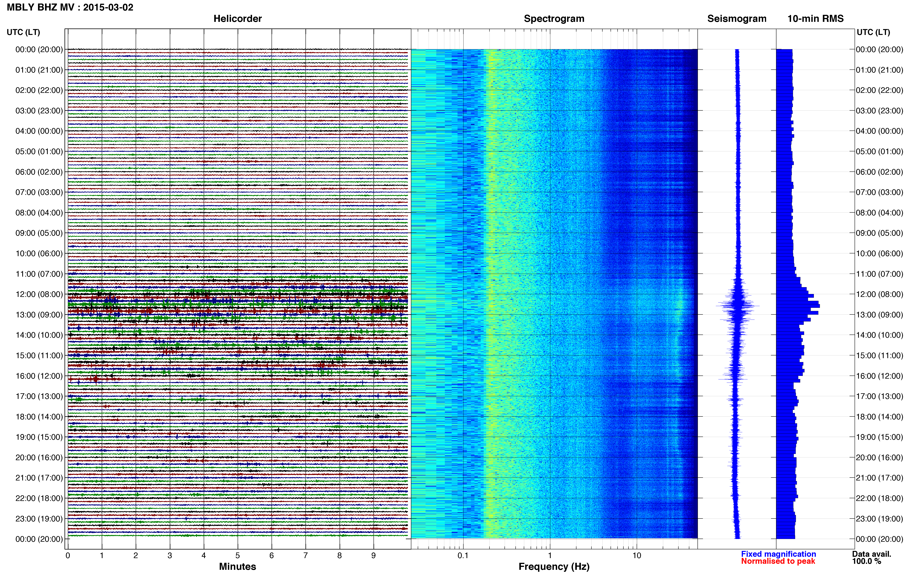Click the Minutes axis label under the helicorder

pos(238,566)
